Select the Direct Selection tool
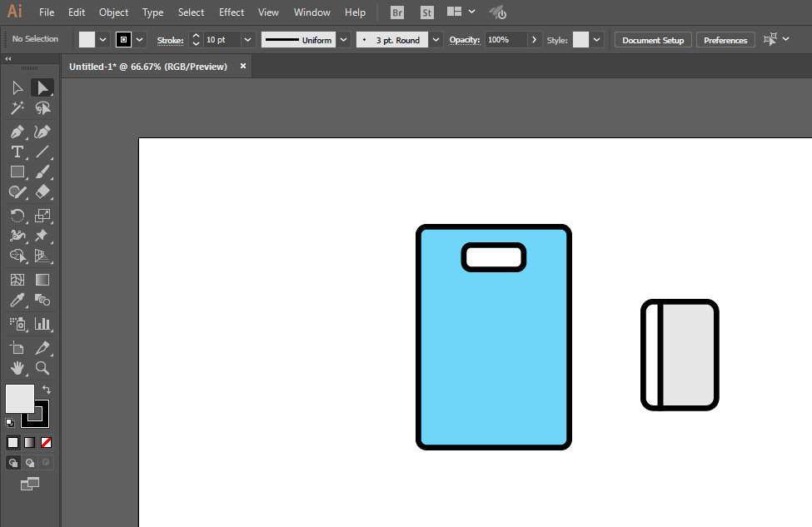812x527 pixels. 42,88
